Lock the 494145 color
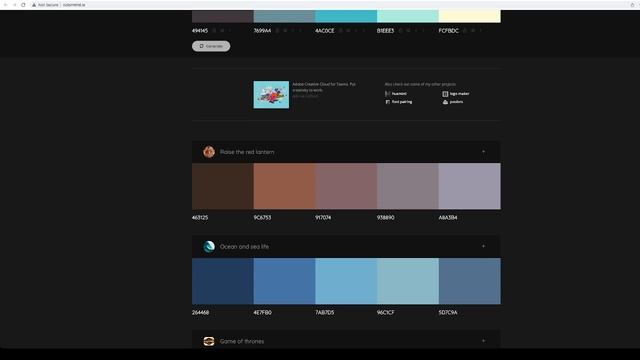The image size is (640, 360). coord(215,31)
